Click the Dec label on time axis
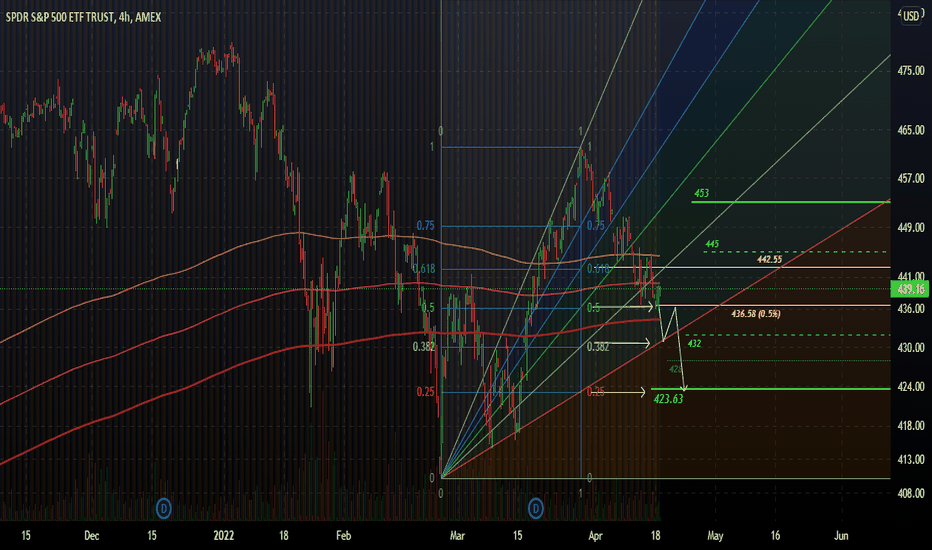This screenshot has height=550, width=932. tap(92, 536)
